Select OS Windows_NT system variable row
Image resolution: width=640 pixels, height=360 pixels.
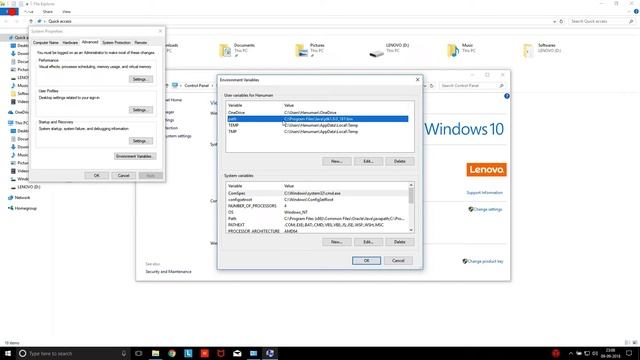pyautogui.click(x=318, y=212)
